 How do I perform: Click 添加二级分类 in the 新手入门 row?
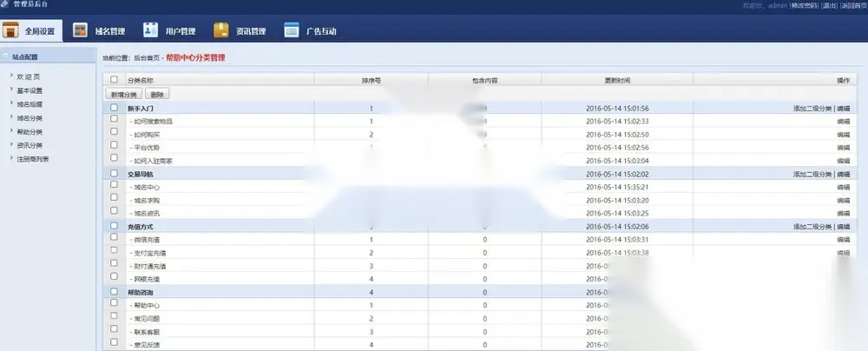(x=812, y=109)
